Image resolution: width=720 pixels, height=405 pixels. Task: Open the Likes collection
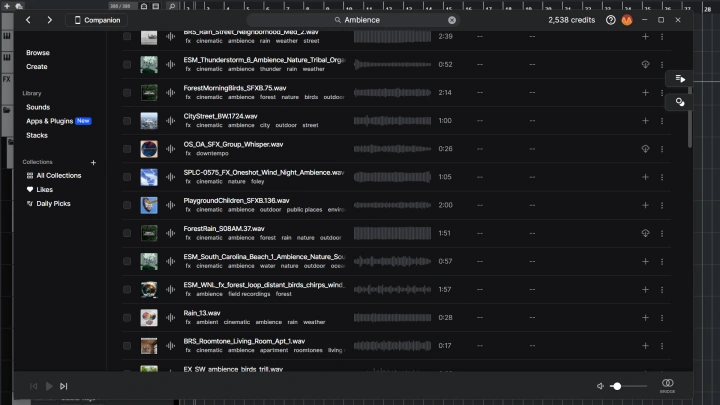(x=39, y=190)
